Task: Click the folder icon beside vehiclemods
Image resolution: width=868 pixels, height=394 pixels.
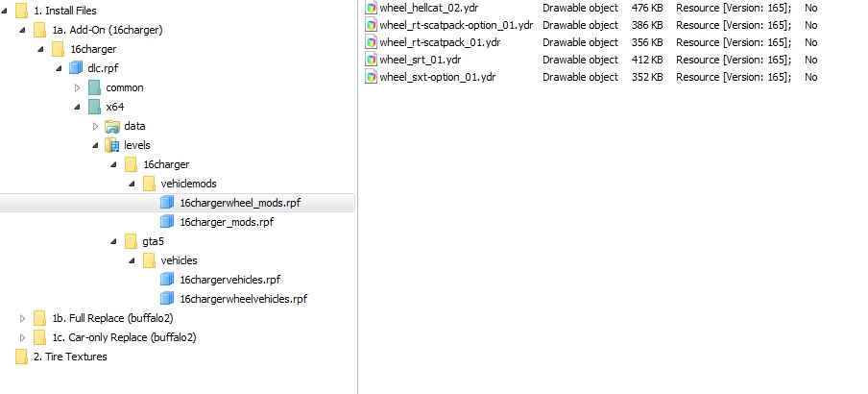Action: pyautogui.click(x=149, y=184)
